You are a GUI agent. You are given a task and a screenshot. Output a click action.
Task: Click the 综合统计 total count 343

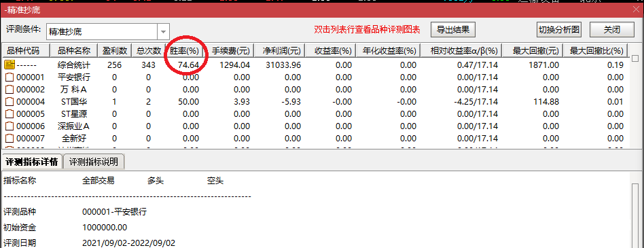click(x=148, y=65)
